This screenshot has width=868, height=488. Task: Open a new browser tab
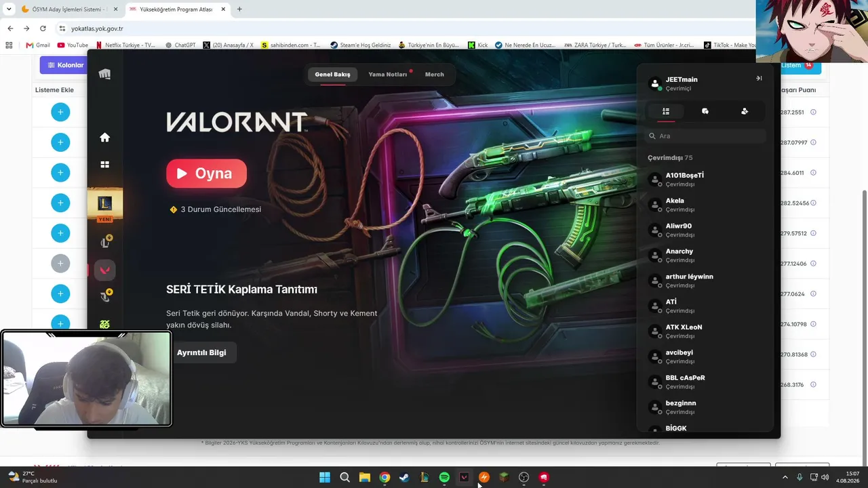coord(239,9)
